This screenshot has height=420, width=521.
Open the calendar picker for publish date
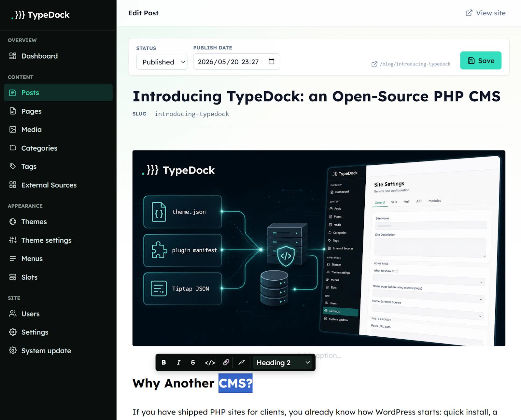[x=271, y=62]
